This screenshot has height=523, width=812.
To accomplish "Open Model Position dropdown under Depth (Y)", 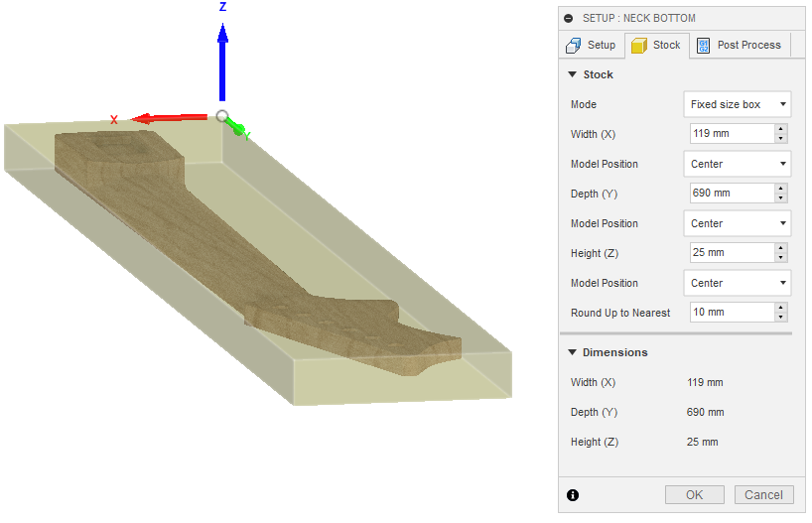I will (737, 223).
